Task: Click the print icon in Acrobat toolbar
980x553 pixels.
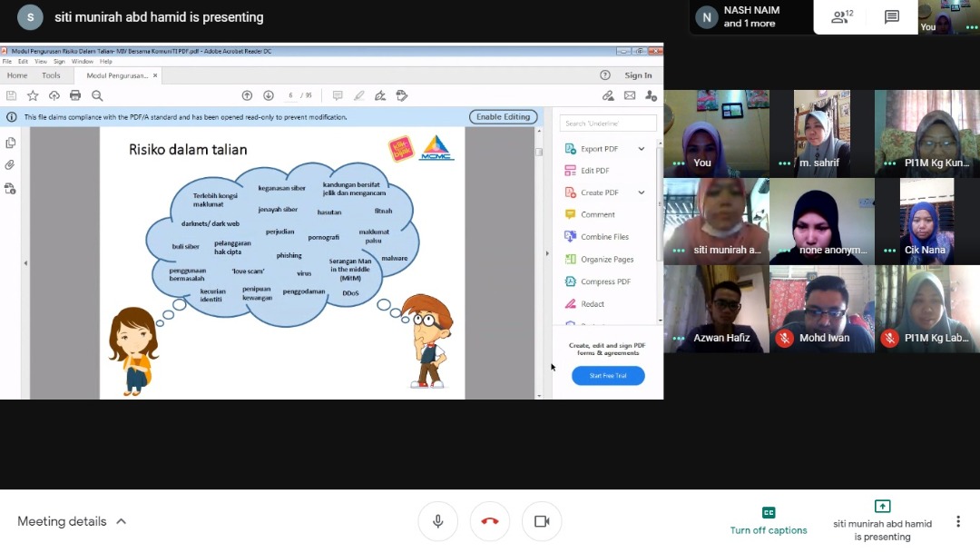Action: pos(75,95)
